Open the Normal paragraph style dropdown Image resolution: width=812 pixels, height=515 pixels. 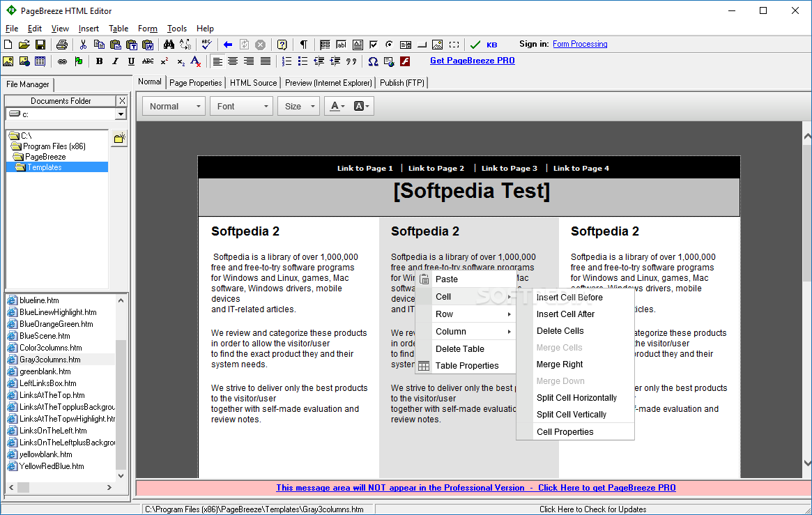[174, 106]
